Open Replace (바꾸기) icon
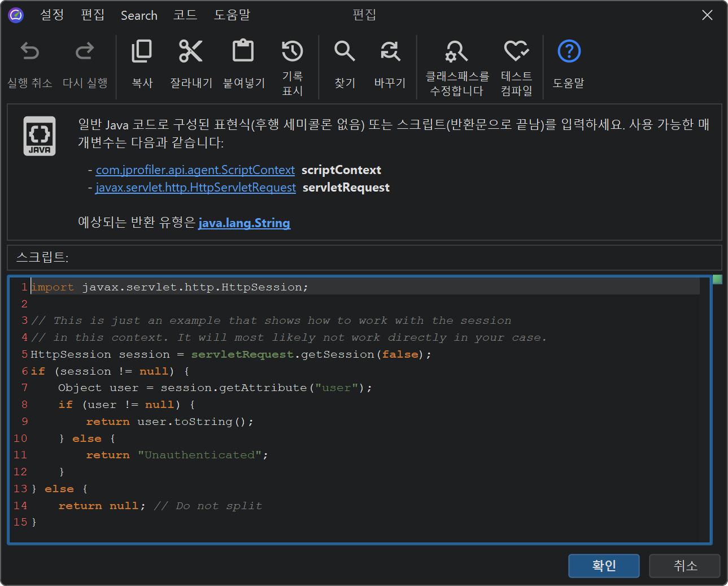The height and width of the screenshot is (586, 728). click(x=390, y=52)
